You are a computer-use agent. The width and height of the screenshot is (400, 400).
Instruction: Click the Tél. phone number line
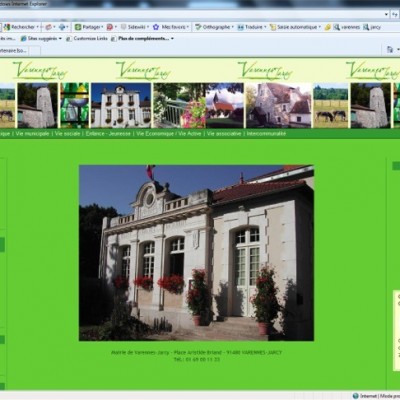point(197,359)
